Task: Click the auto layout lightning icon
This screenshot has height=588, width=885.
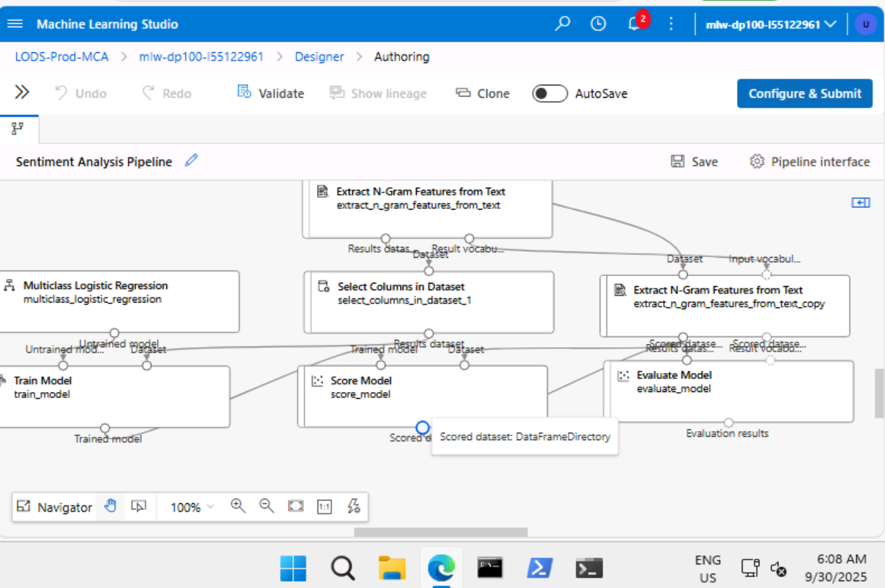Action: pos(354,506)
